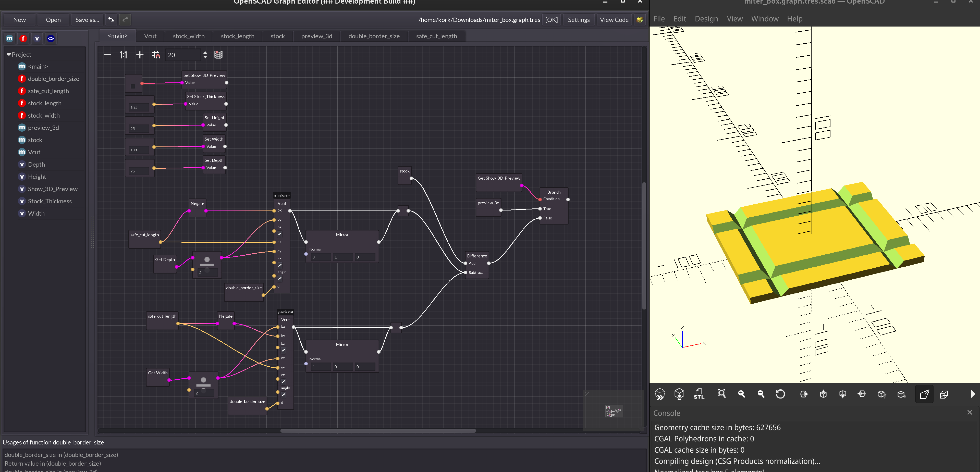980x472 pixels.
Task: Click the View All magnifier icon
Action: click(721, 394)
